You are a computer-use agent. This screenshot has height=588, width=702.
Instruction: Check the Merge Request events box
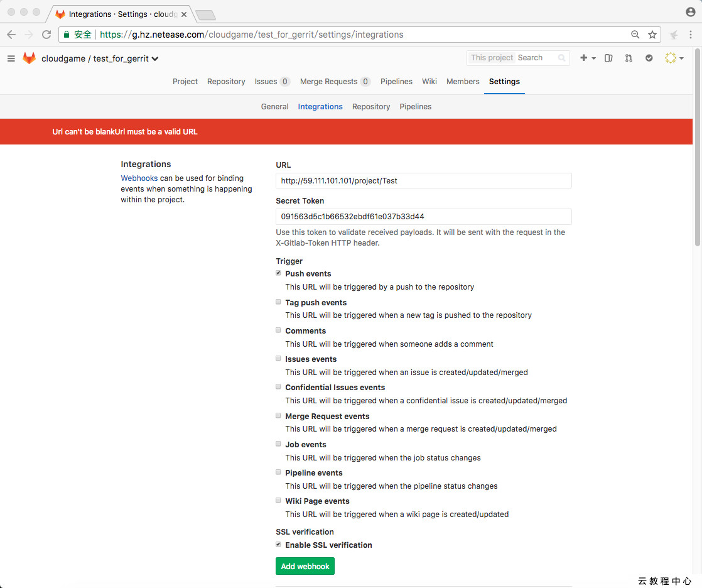279,416
